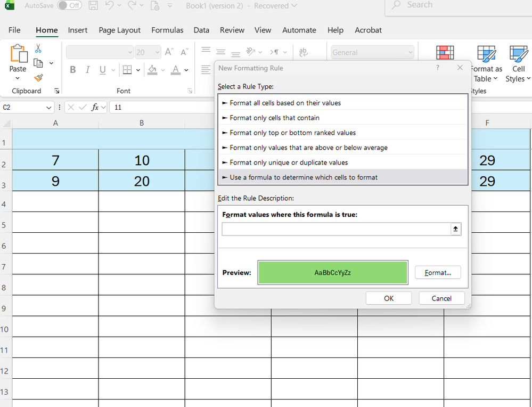Open the Copy options dropdown
This screenshot has width=532, height=407.
(x=51, y=63)
